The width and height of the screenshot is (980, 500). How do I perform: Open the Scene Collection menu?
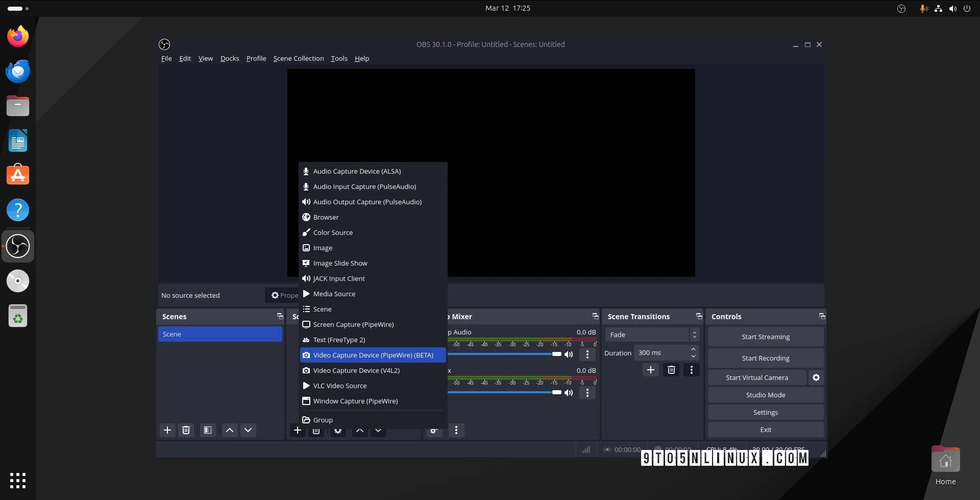pos(299,58)
